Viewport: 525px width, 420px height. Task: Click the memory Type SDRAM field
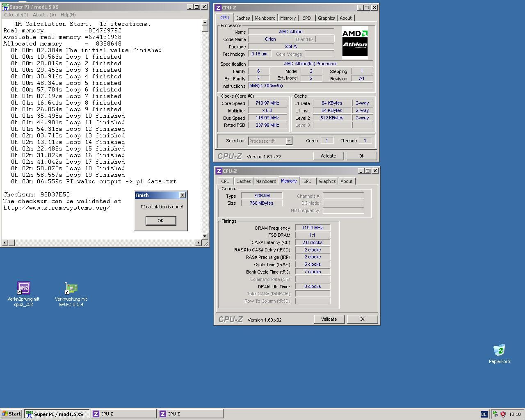[262, 196]
